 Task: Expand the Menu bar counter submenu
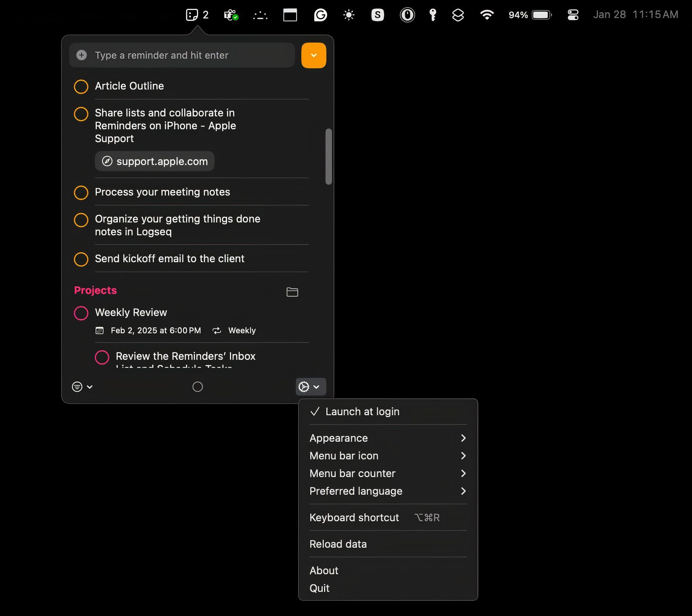pos(388,473)
